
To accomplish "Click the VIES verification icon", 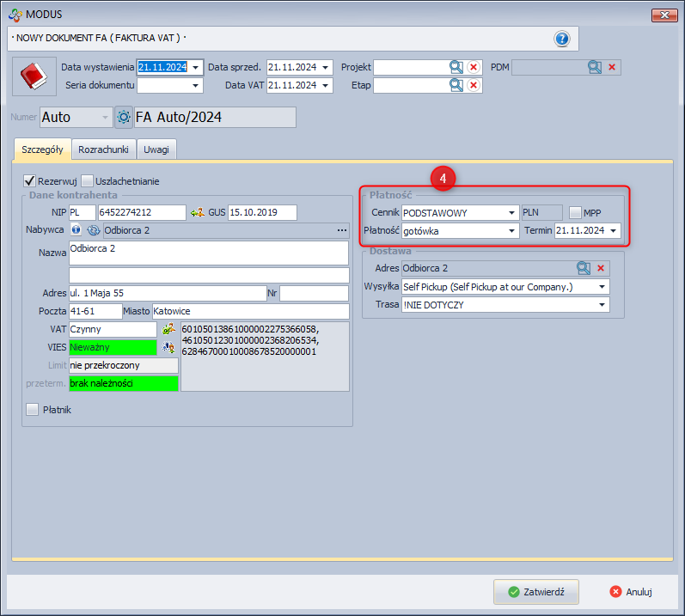I will point(168,347).
